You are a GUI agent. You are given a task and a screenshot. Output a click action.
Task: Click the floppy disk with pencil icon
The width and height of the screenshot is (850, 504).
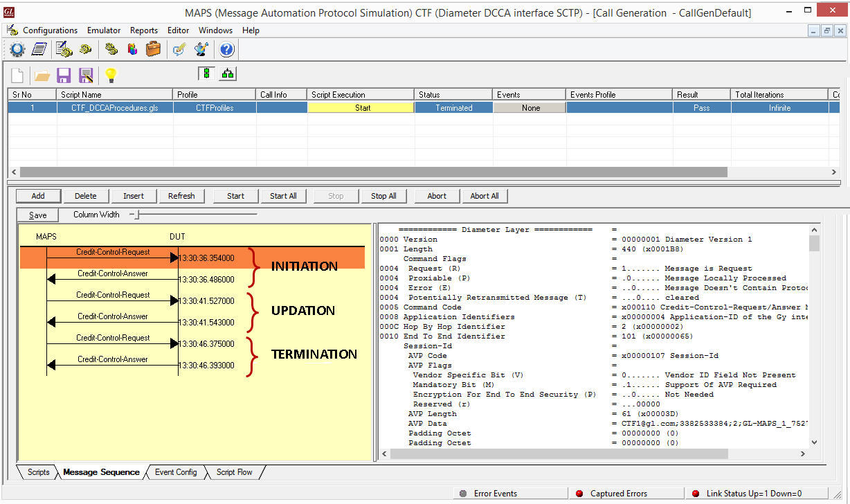(86, 75)
